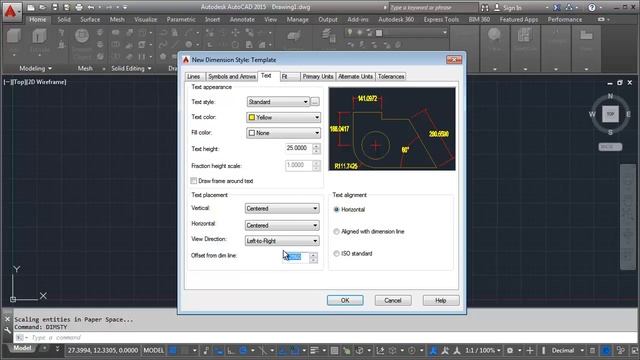Check Draw frame around text
This screenshot has width=640, height=360.
pyautogui.click(x=194, y=180)
